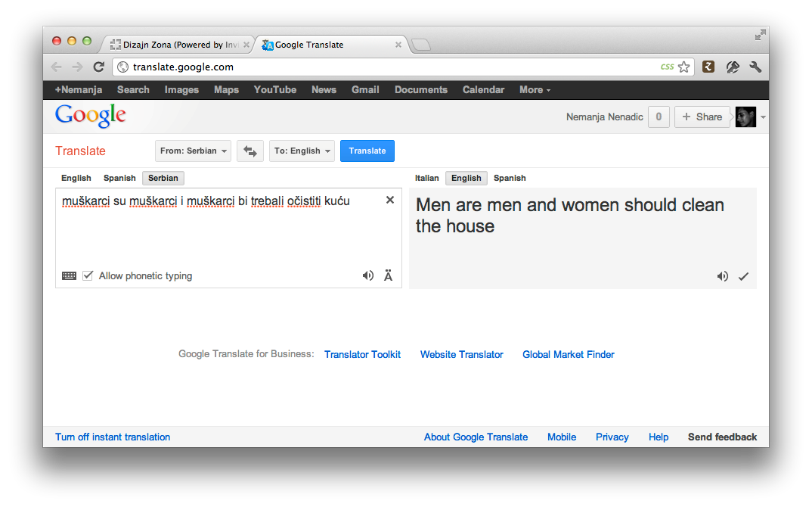812x507 pixels.
Task: Select Spanish as the source language
Action: point(119,178)
